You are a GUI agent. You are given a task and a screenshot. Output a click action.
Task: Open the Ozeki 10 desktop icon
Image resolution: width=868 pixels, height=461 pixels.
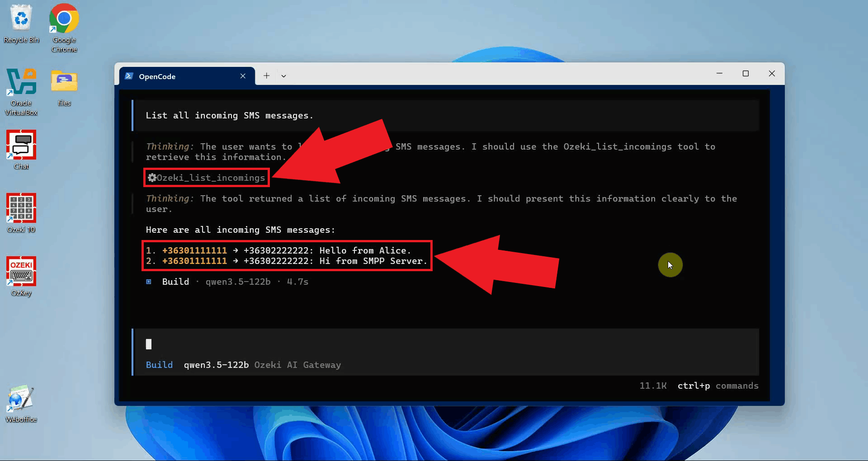[x=21, y=213]
